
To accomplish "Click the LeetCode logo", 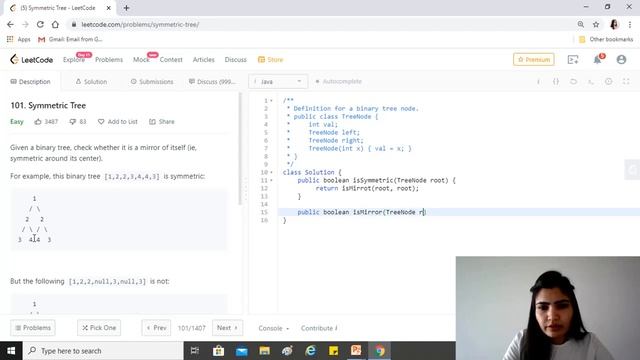I will click(31, 60).
